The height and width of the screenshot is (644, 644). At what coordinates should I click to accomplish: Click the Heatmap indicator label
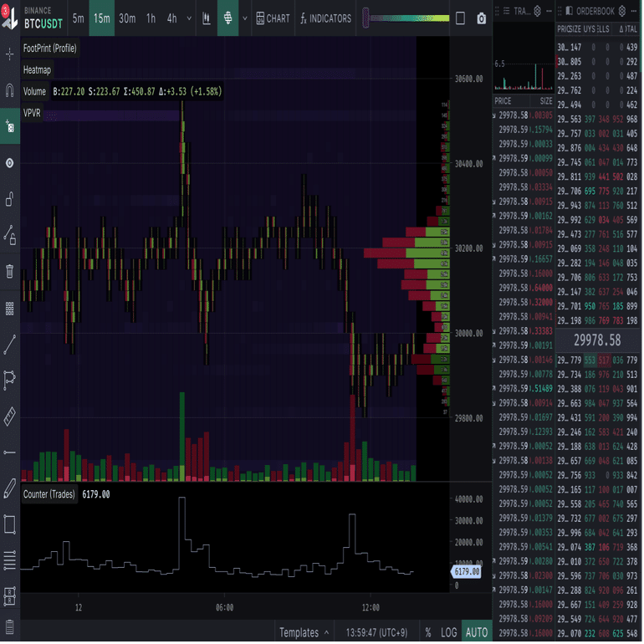tap(37, 69)
